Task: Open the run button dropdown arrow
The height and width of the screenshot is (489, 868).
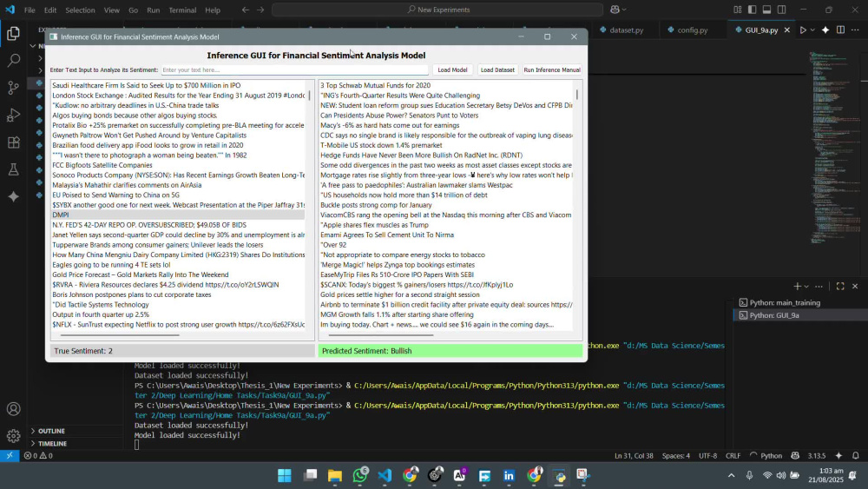Action: coord(812,30)
